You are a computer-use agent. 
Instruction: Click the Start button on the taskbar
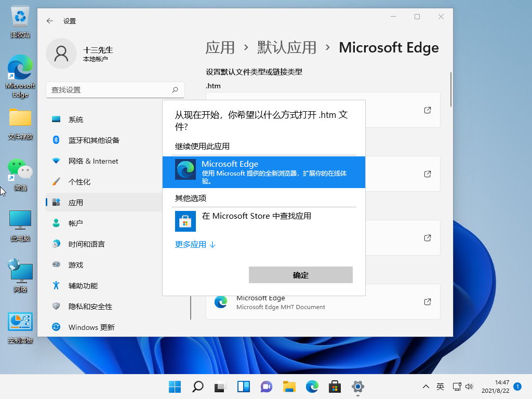click(175, 387)
